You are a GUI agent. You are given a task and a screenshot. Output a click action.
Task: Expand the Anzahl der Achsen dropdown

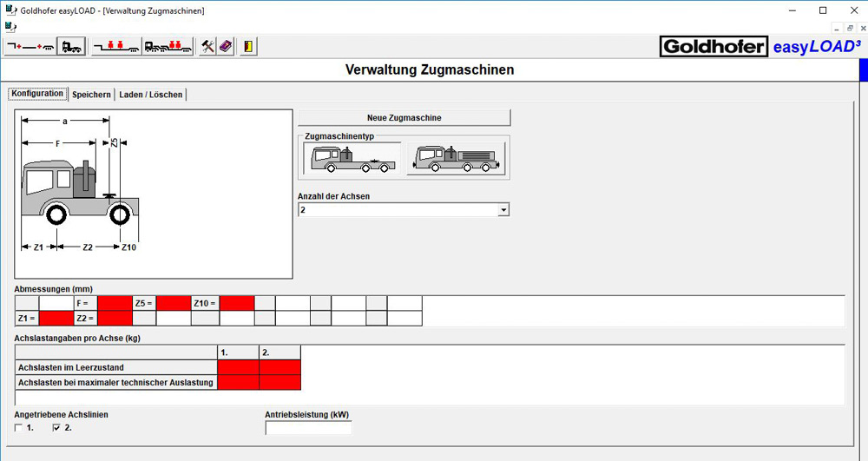(x=503, y=210)
